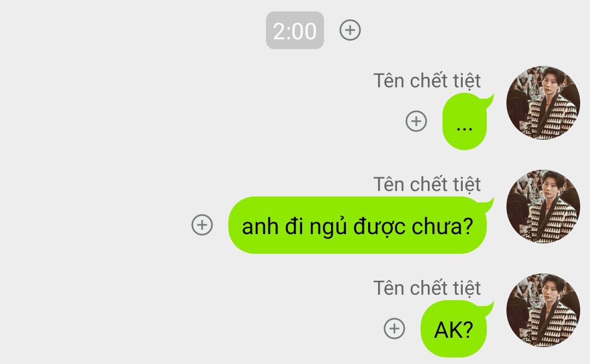Click the word 'tiệt' in the bottom sender name

coord(467,288)
